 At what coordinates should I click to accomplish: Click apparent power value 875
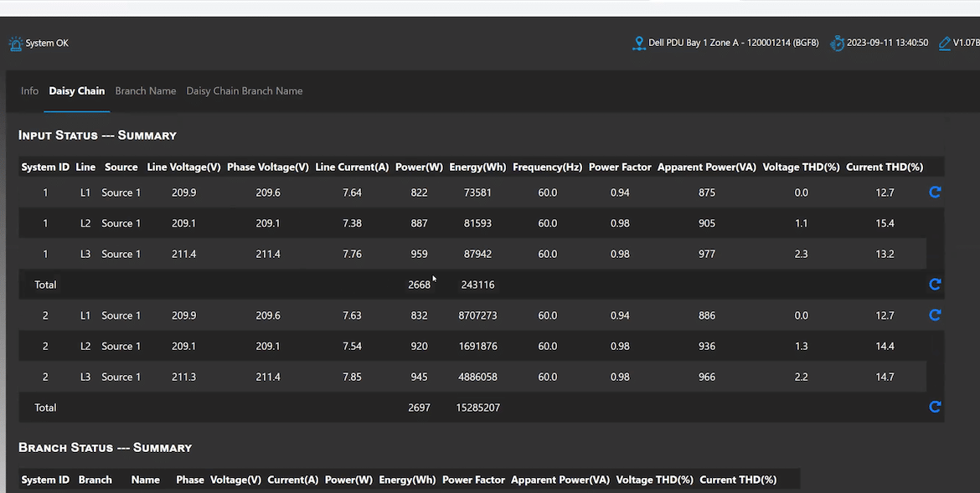coord(707,193)
